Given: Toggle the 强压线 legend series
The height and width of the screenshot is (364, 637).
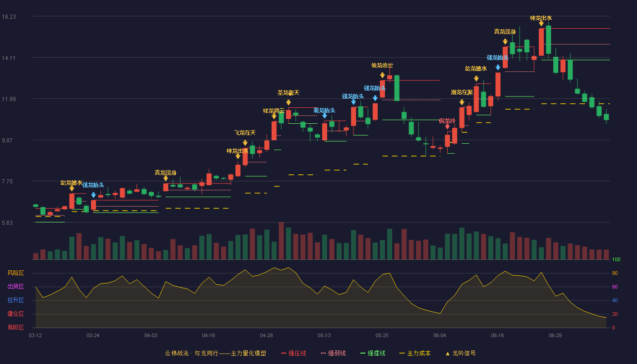Looking at the screenshot, I should click(x=293, y=353).
